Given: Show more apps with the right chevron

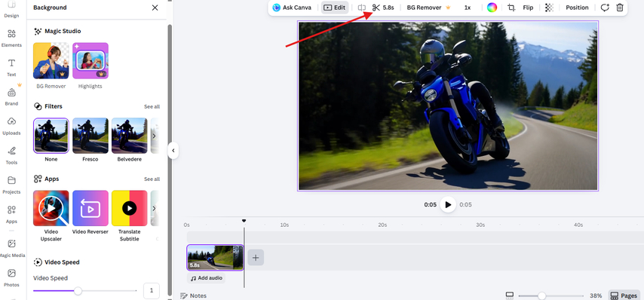Looking at the screenshot, I should tap(154, 208).
